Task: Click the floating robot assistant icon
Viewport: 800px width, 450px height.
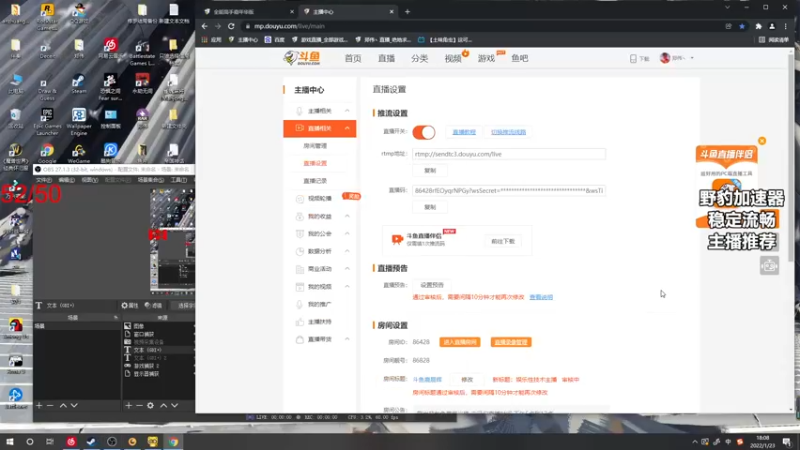Action: (769, 266)
